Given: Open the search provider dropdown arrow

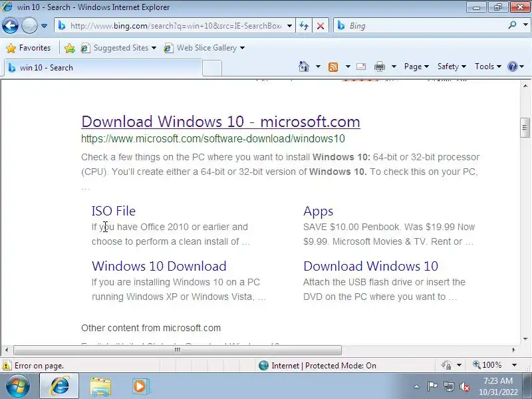Looking at the screenshot, I should [525, 25].
